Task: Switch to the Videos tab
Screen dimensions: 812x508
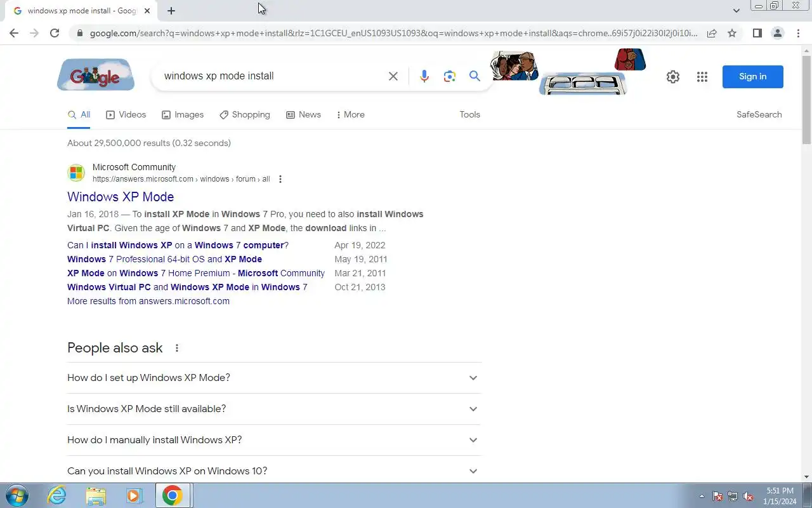Action: pyautogui.click(x=126, y=115)
